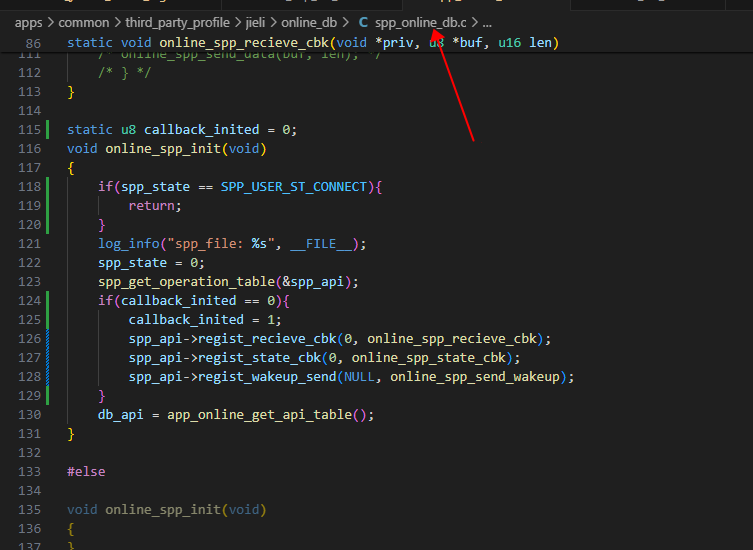This screenshot has width=753, height=550.
Task: Select line number 124 in the gutter
Action: pyautogui.click(x=29, y=301)
